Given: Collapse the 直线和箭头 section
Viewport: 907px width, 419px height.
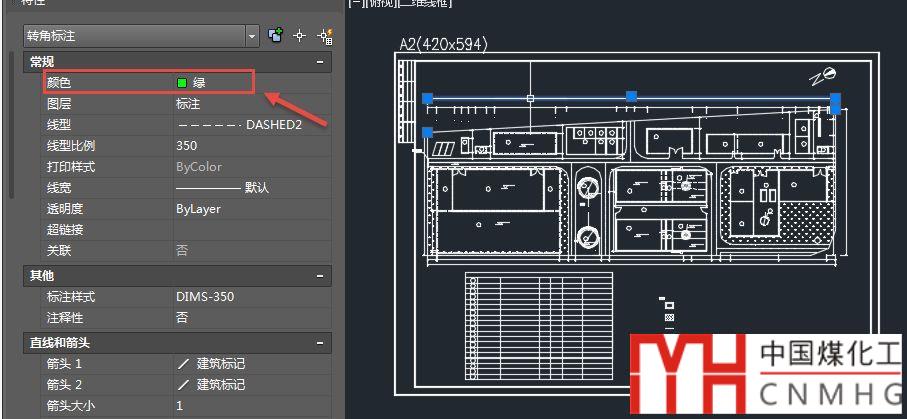Looking at the screenshot, I should click(320, 343).
